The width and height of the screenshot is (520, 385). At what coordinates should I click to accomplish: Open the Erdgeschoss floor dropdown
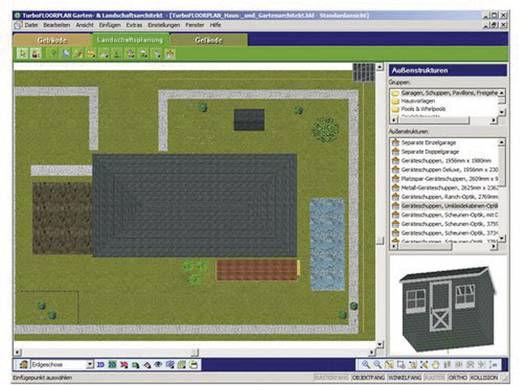point(89,365)
